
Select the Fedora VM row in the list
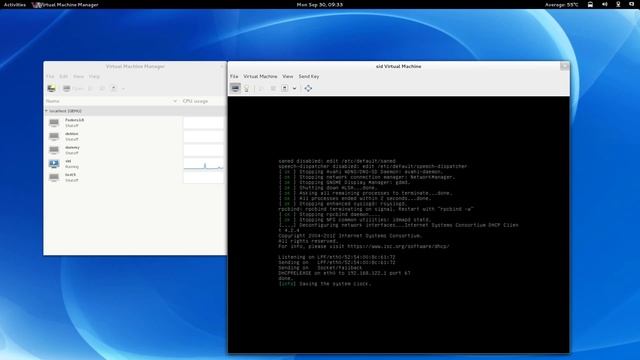pyautogui.click(x=135, y=123)
